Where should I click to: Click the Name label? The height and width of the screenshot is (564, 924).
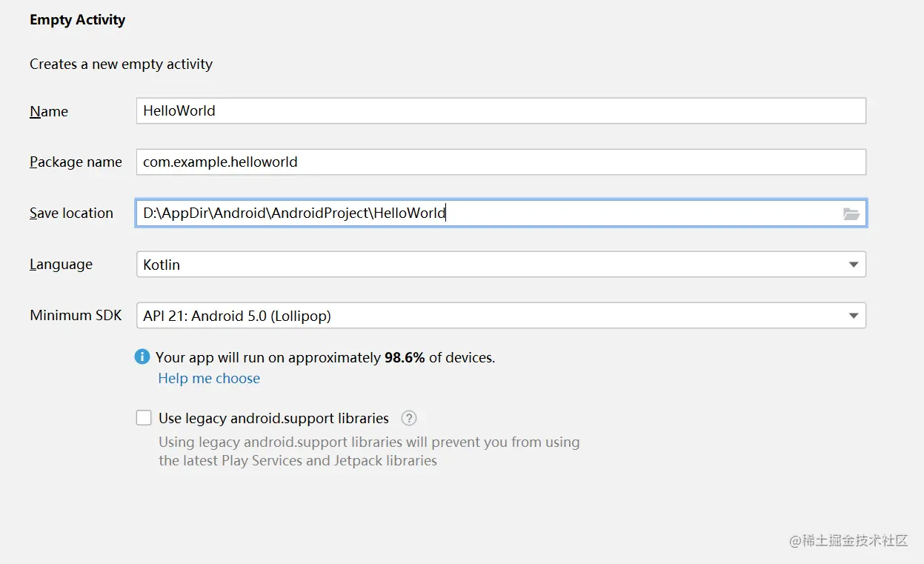49,112
